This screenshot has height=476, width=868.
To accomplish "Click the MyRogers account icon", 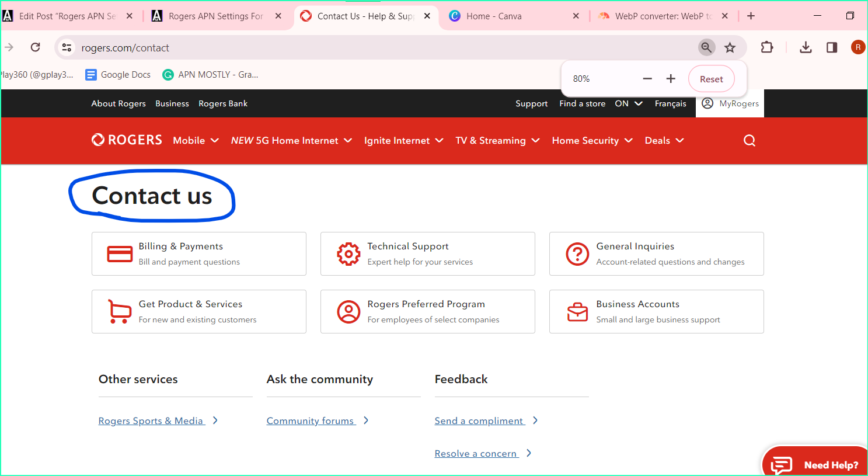I will (707, 103).
